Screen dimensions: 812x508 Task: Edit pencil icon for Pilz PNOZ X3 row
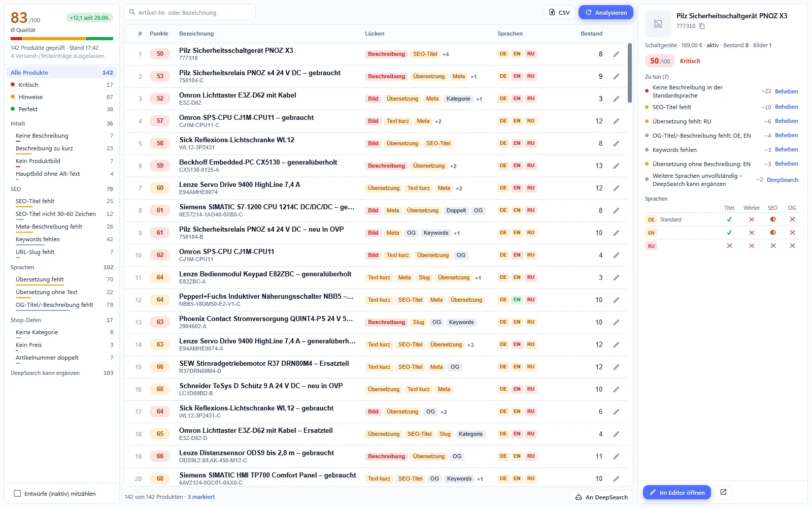pyautogui.click(x=616, y=54)
